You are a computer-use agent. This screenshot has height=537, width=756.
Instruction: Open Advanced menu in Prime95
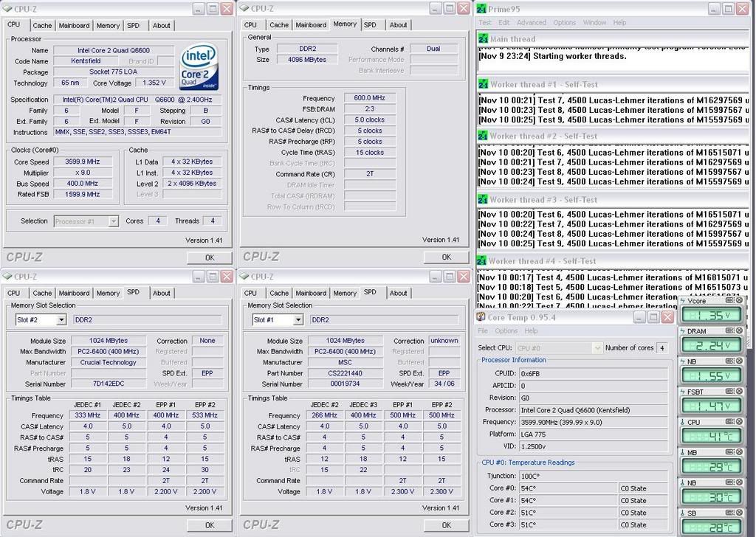tap(532, 23)
